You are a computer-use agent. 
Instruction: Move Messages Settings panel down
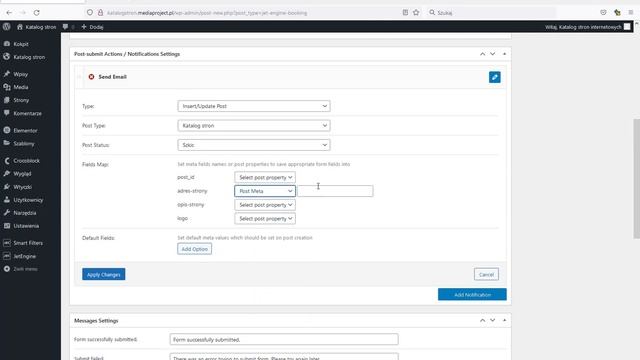(x=493, y=320)
